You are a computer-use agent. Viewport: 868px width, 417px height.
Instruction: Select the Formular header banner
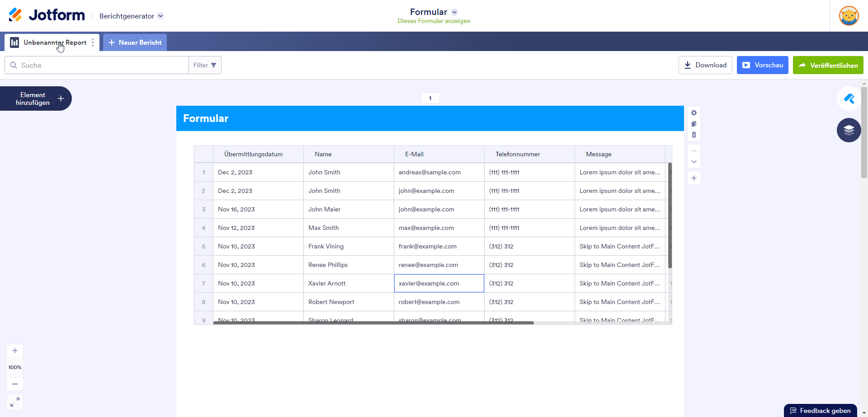430,118
